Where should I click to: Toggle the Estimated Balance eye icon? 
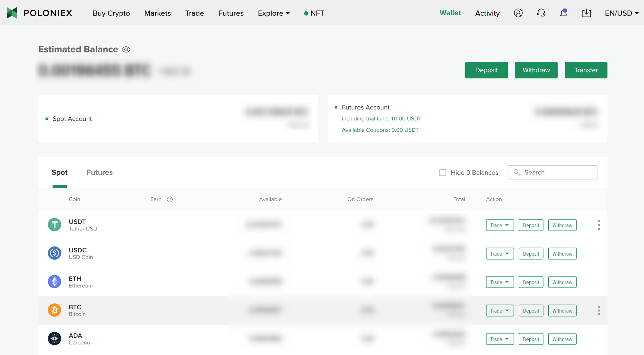pos(126,49)
